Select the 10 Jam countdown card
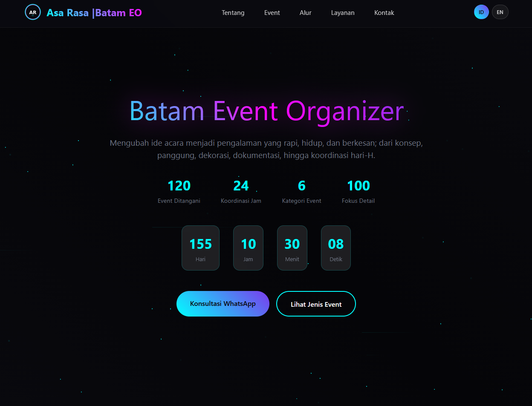Image resolution: width=532 pixels, height=406 pixels. click(248, 248)
